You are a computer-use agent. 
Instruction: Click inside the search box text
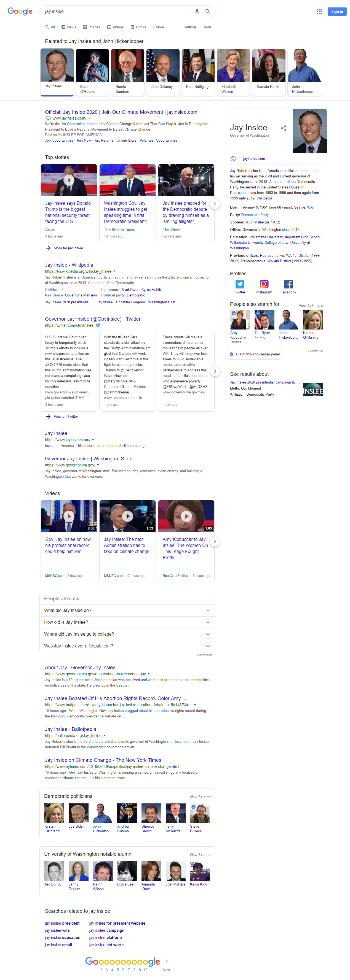point(54,11)
